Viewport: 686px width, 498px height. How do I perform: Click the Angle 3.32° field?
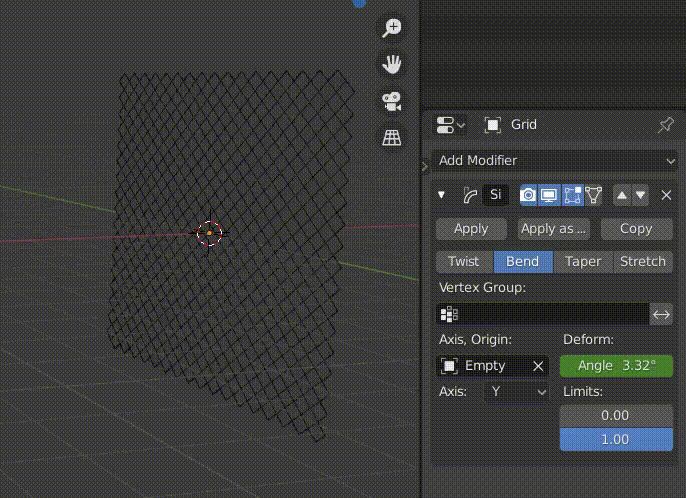616,366
